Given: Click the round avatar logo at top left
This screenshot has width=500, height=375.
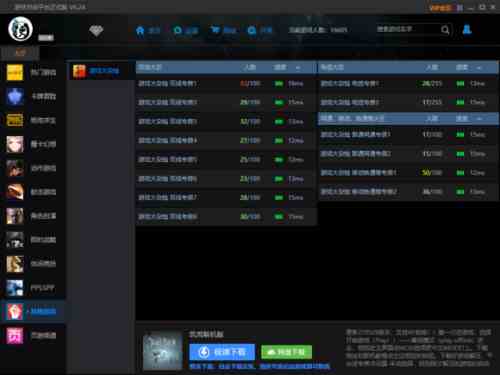Looking at the screenshot, I should coord(20,29).
